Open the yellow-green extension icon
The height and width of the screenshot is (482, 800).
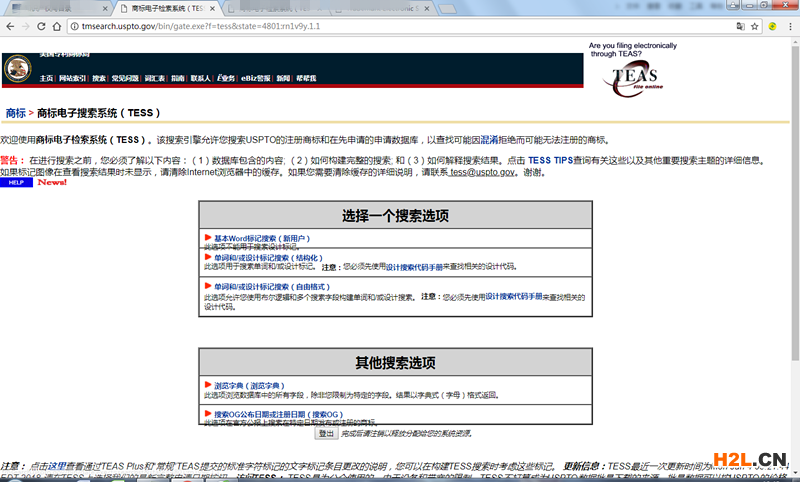(x=772, y=27)
